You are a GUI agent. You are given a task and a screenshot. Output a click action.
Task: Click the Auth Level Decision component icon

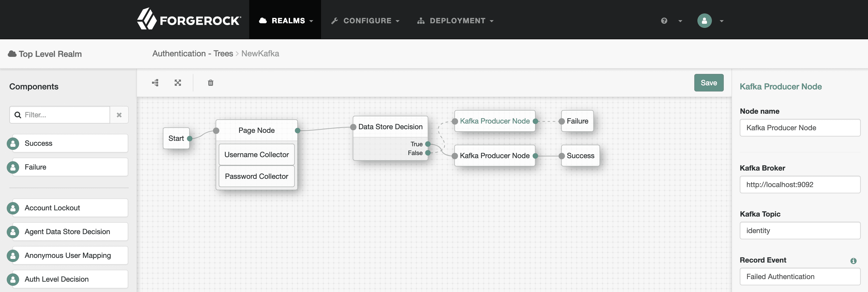coord(13,279)
